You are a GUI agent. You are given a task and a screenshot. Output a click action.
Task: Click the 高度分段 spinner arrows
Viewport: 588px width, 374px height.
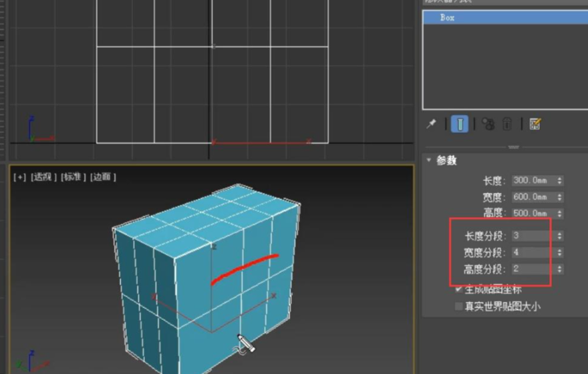coord(559,270)
